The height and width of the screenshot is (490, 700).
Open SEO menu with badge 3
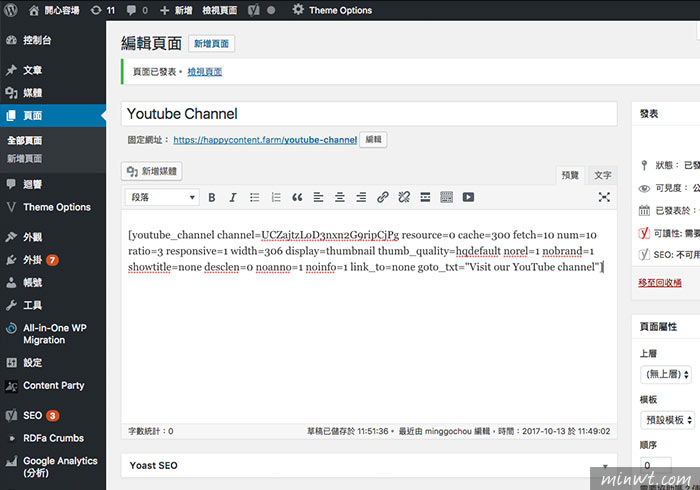[53, 415]
